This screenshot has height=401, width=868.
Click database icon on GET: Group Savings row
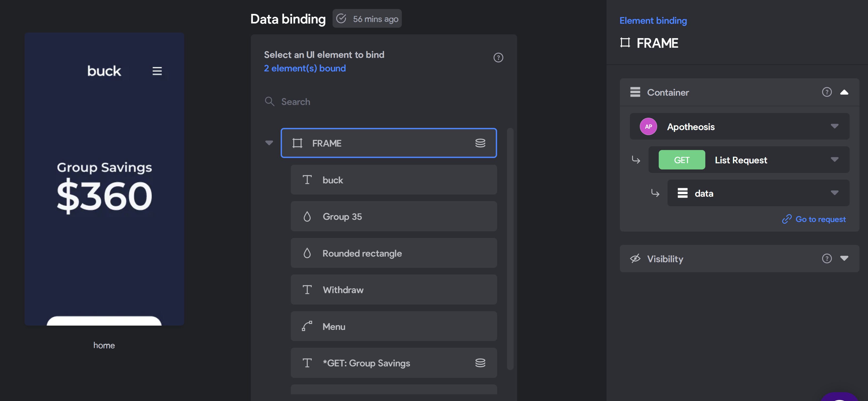pyautogui.click(x=480, y=363)
